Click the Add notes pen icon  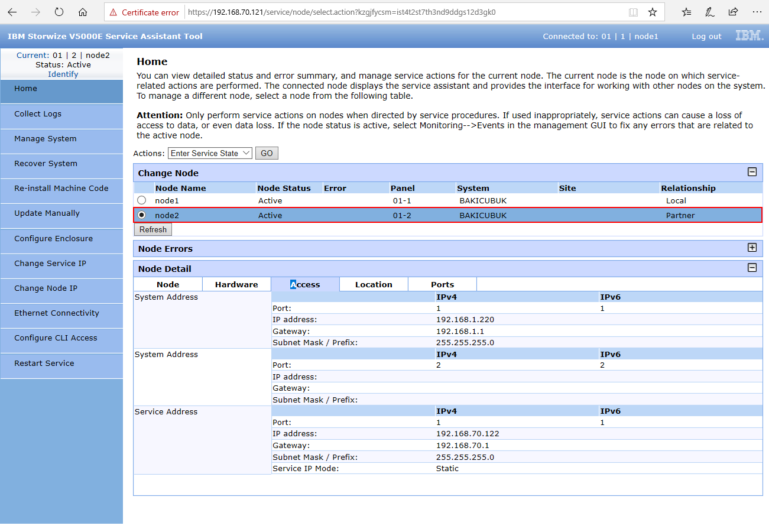tap(710, 12)
